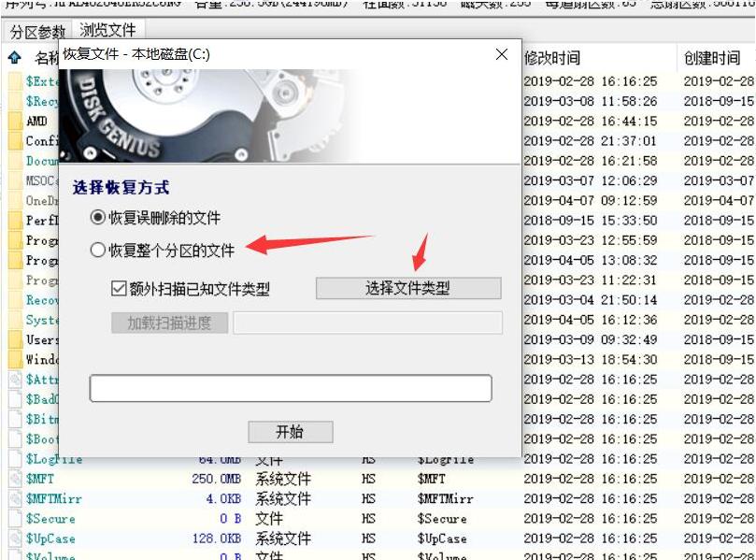Click the $Boot file icon
This screenshot has width=756, height=560.
click(x=16, y=439)
